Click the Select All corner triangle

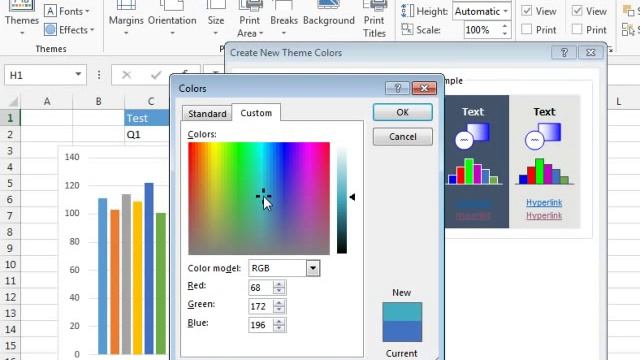pos(13,101)
